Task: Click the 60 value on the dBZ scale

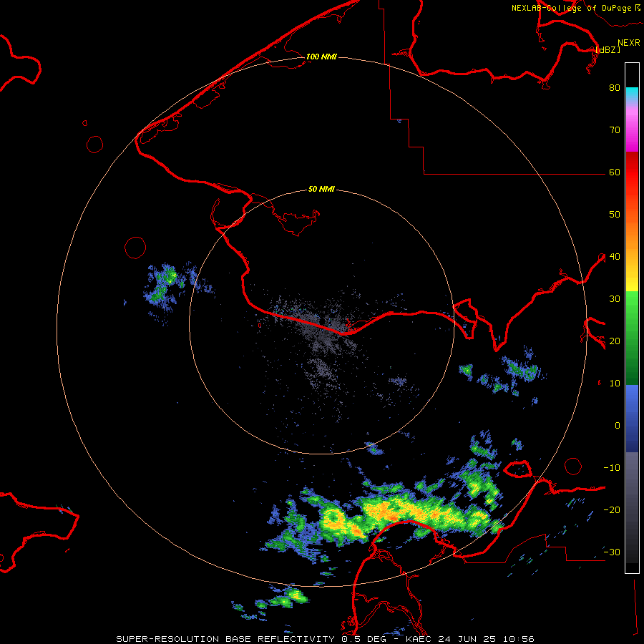Action: click(x=615, y=172)
